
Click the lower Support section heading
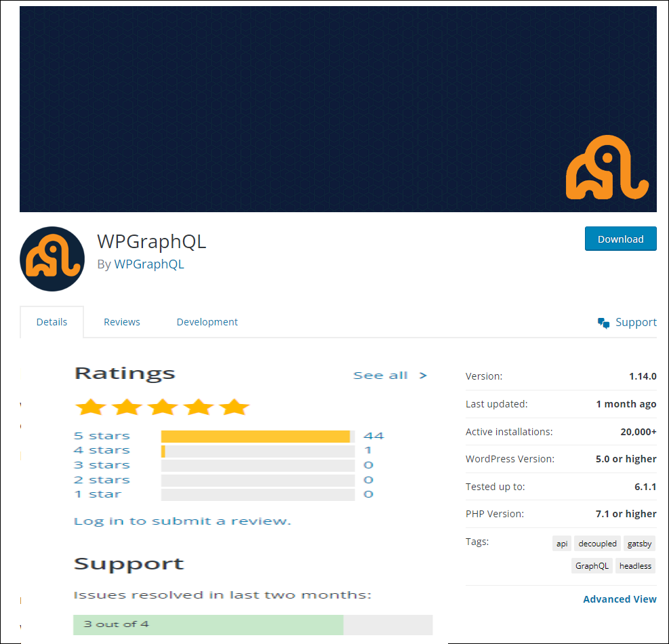tap(128, 564)
